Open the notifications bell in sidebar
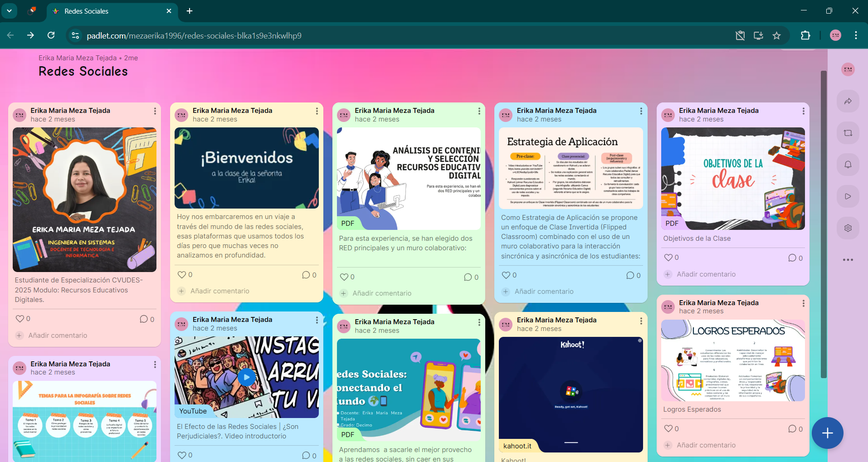Viewport: 868px width, 462px height. [x=848, y=165]
